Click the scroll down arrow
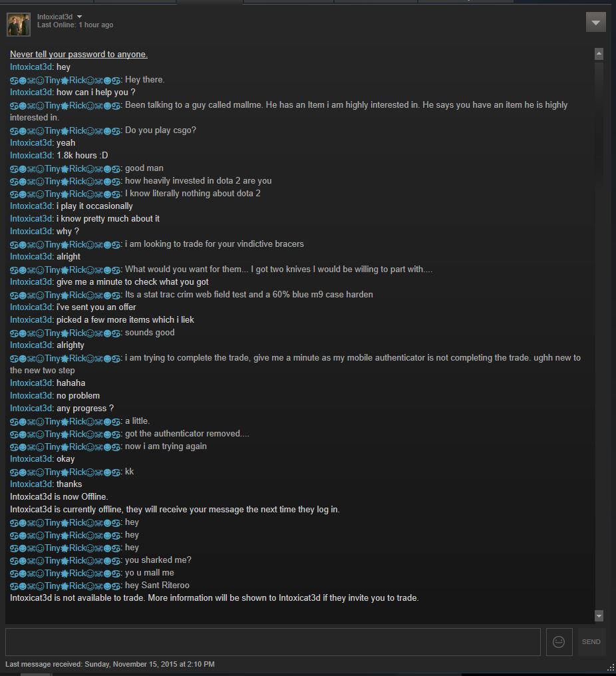This screenshot has height=676, width=616. (599, 615)
